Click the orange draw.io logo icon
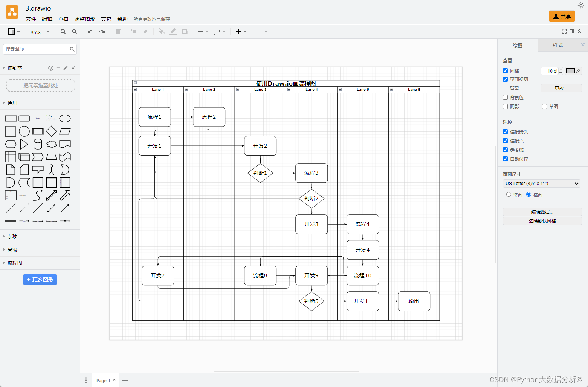The image size is (588, 387). point(12,12)
